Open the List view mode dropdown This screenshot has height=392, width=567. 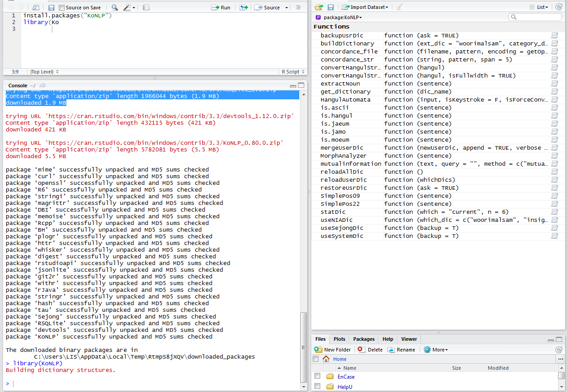coord(538,7)
